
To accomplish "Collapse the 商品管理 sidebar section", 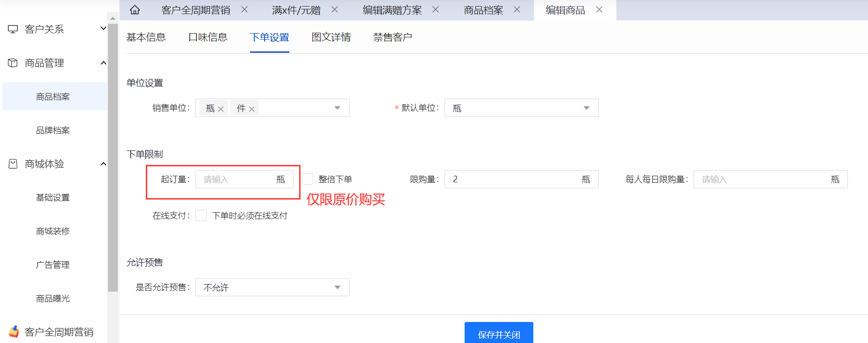I will point(103,63).
